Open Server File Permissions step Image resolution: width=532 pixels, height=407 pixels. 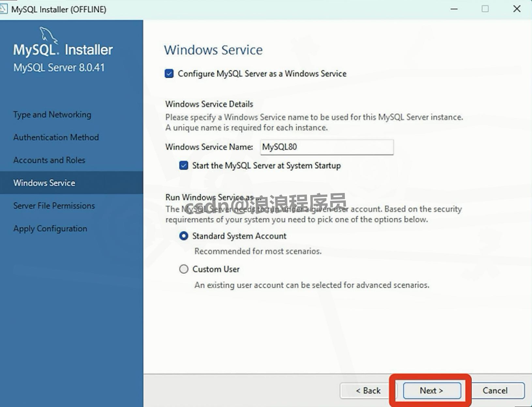point(54,206)
